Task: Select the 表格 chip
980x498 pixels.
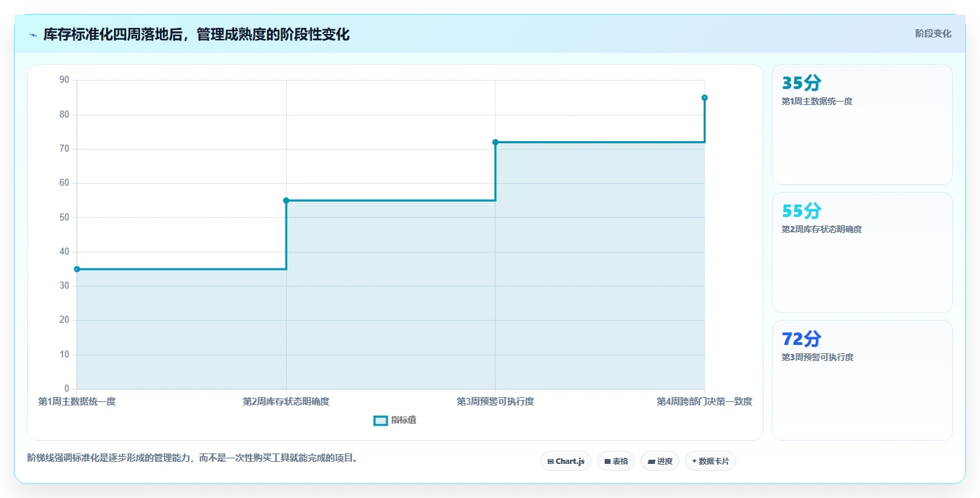Action: point(615,461)
